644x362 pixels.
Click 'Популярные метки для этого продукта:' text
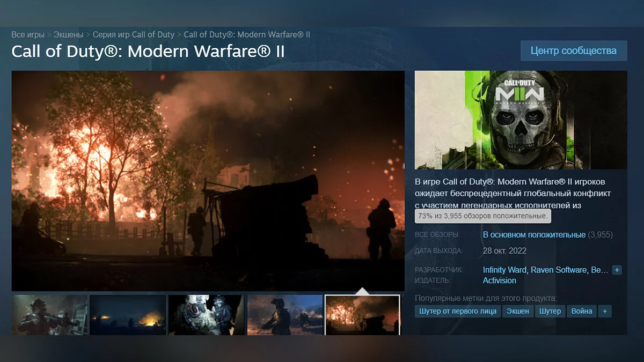486,298
